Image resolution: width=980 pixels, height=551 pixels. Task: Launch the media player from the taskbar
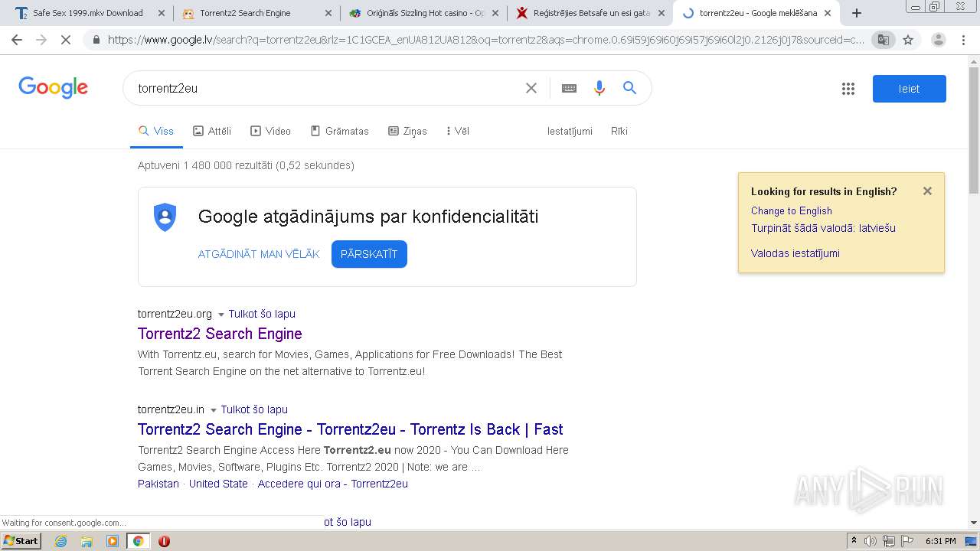pos(113,541)
